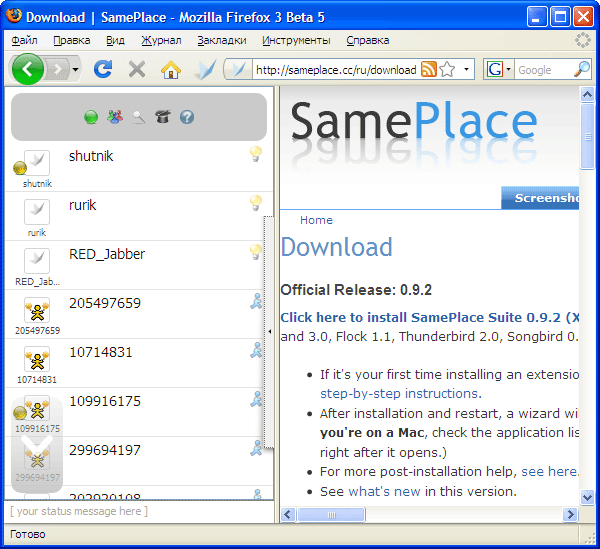The width and height of the screenshot is (600, 549).
Task: Click the magnifier search icon in SamePlace panel
Action: coord(139,117)
